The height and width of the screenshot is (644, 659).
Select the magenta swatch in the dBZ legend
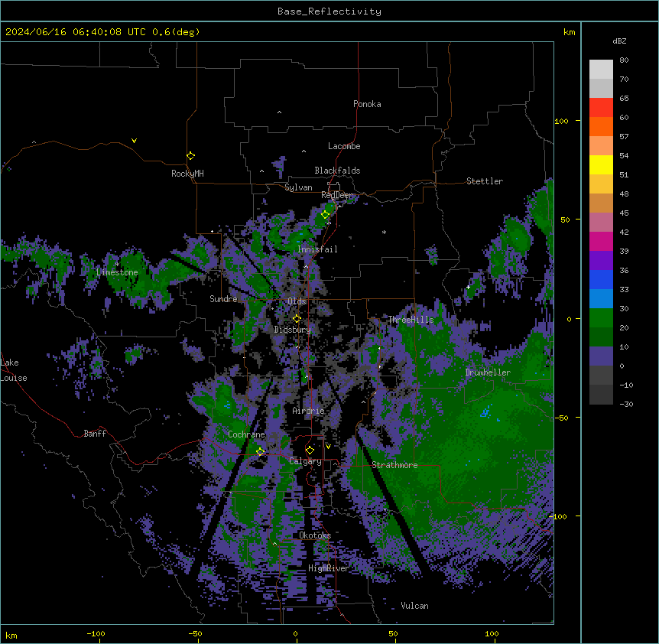click(601, 241)
